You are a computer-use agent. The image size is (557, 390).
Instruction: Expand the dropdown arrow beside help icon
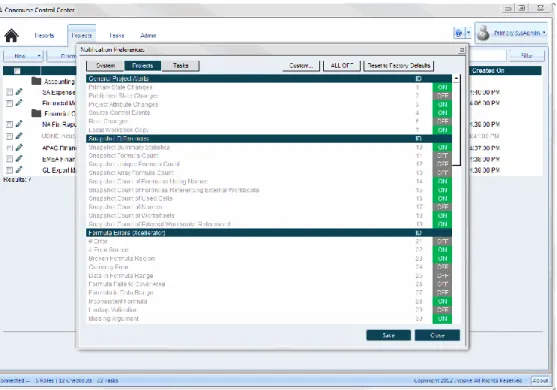(x=468, y=33)
